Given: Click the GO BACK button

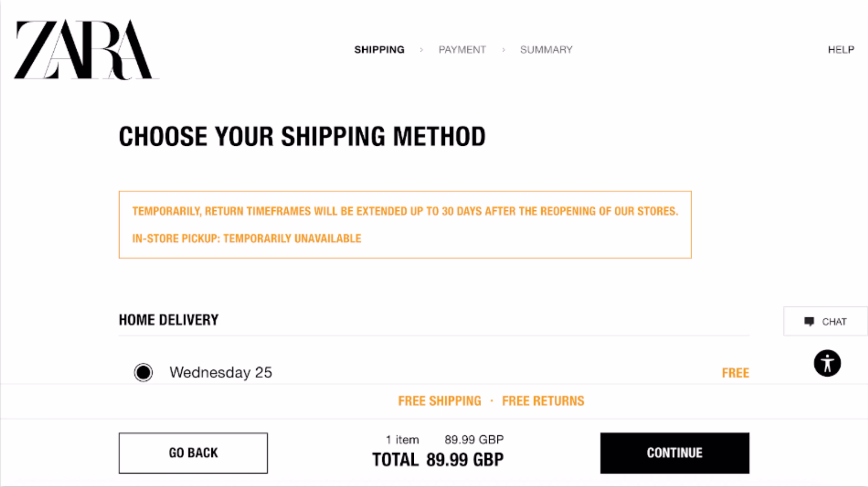Looking at the screenshot, I should [x=193, y=453].
